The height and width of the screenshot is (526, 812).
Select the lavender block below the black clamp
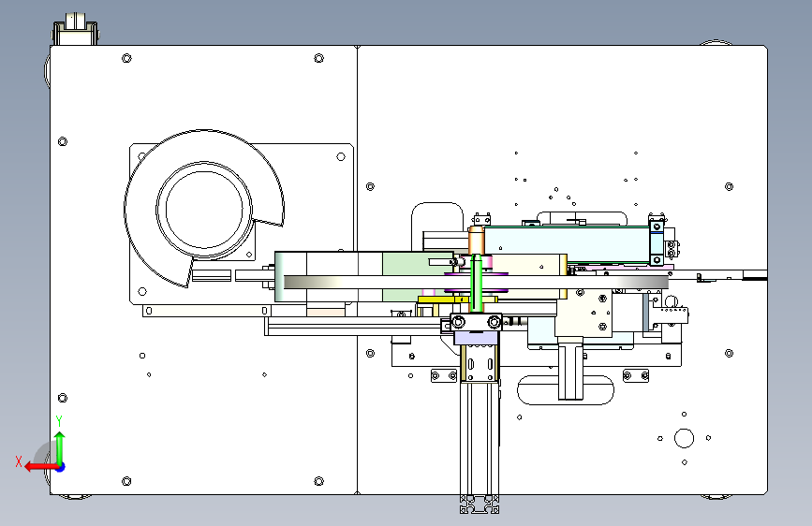477,338
